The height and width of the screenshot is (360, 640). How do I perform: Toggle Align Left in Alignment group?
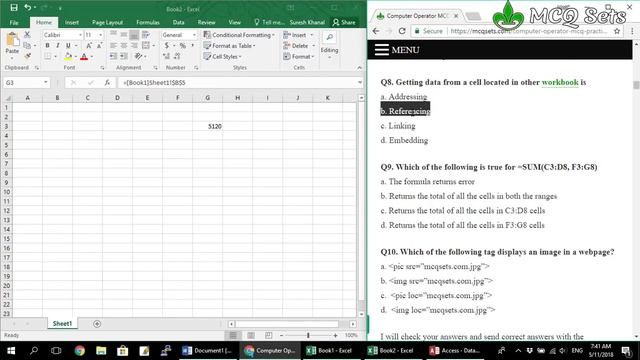tap(113, 45)
